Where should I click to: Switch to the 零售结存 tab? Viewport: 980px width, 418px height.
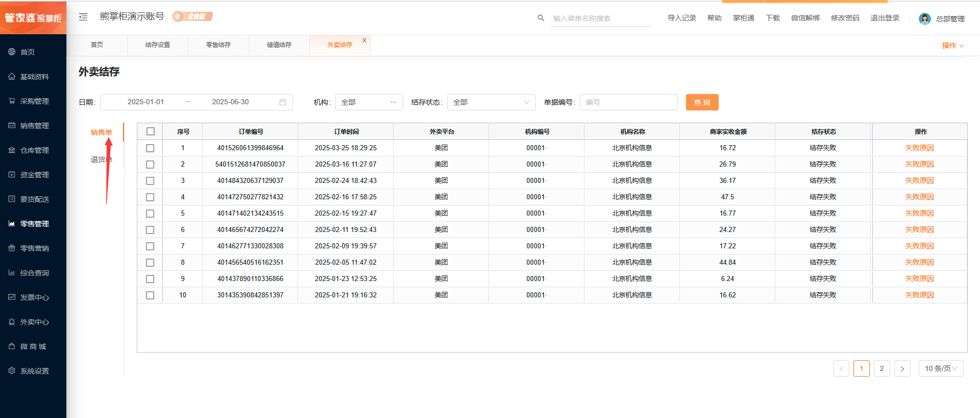tap(218, 45)
